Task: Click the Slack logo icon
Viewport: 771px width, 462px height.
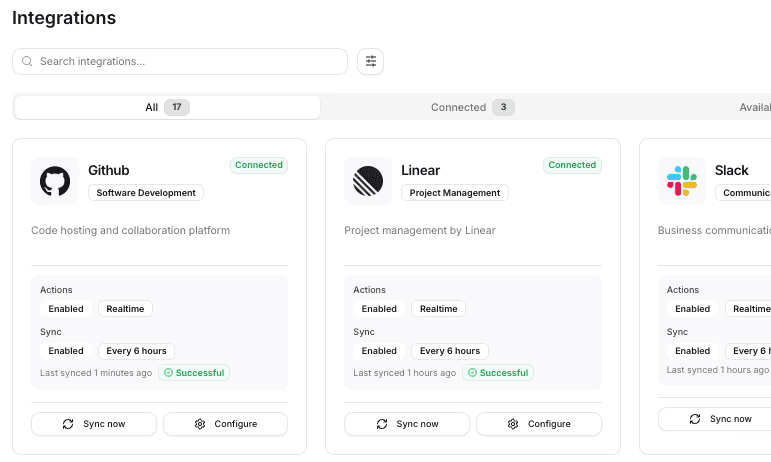Action: coord(682,181)
